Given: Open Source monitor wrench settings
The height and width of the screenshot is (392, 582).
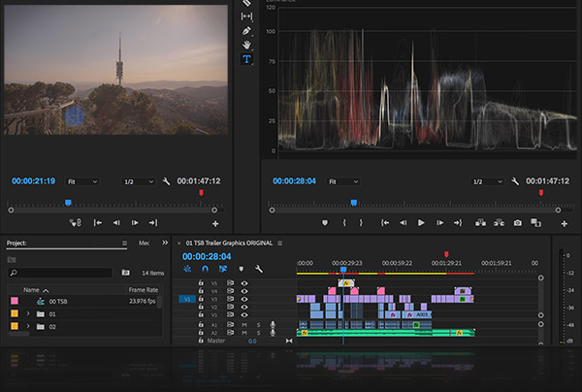Looking at the screenshot, I should pyautogui.click(x=167, y=181).
